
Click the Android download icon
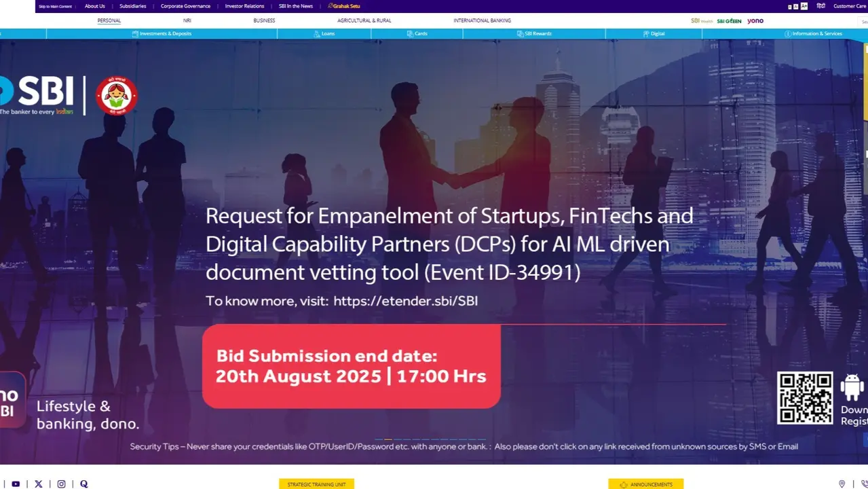tap(852, 387)
